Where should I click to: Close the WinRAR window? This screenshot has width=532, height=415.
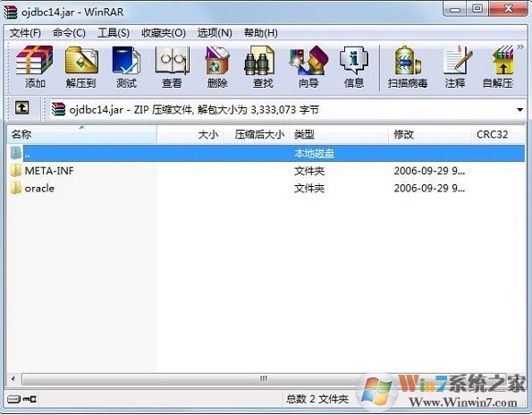[x=508, y=9]
